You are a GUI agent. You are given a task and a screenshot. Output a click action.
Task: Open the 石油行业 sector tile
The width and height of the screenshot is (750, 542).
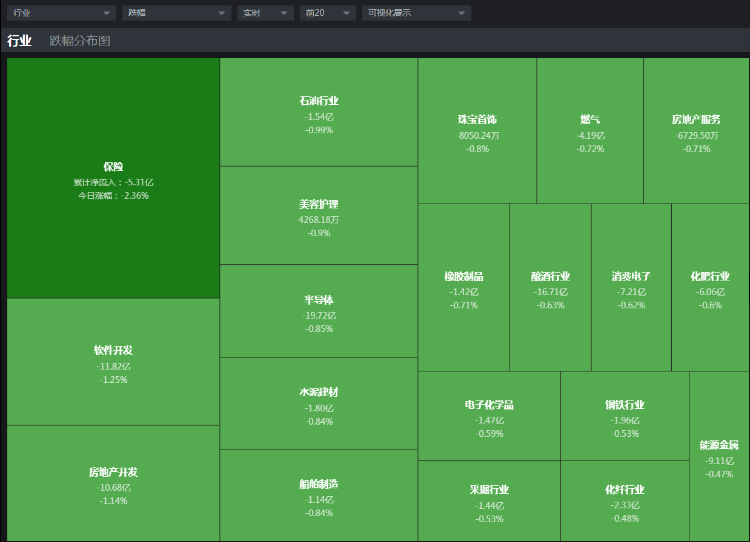click(x=319, y=112)
